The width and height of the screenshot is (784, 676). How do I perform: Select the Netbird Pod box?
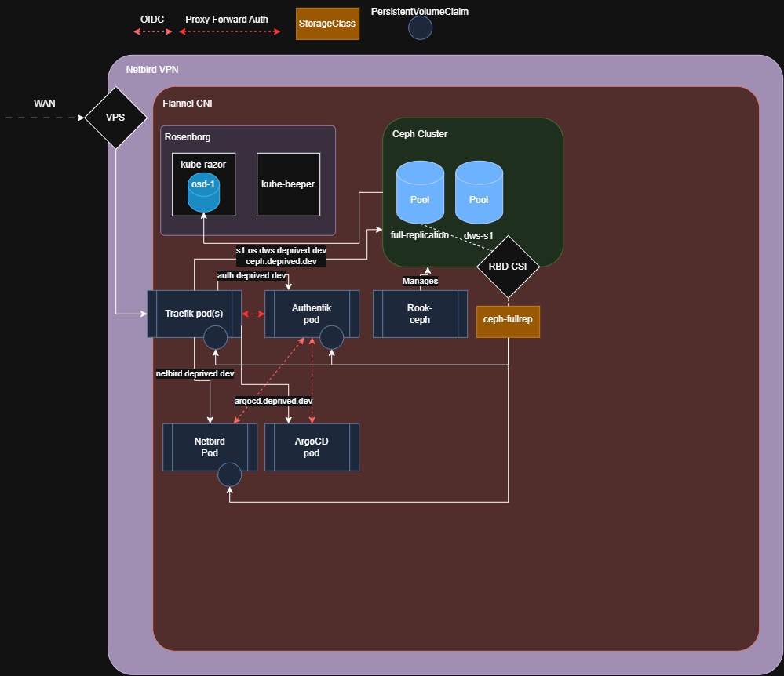[210, 447]
